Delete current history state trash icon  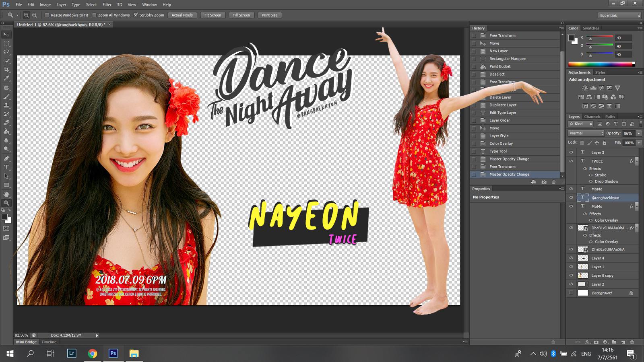(x=553, y=182)
